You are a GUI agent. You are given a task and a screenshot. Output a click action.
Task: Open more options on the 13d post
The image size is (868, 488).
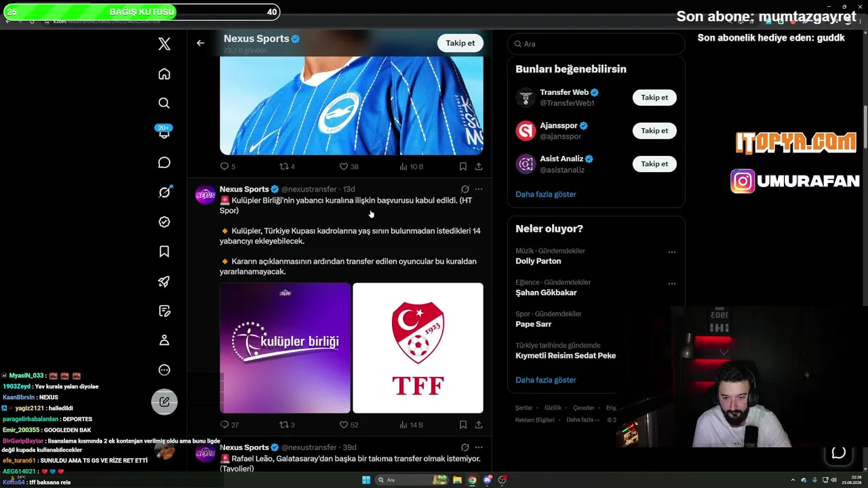pyautogui.click(x=479, y=189)
